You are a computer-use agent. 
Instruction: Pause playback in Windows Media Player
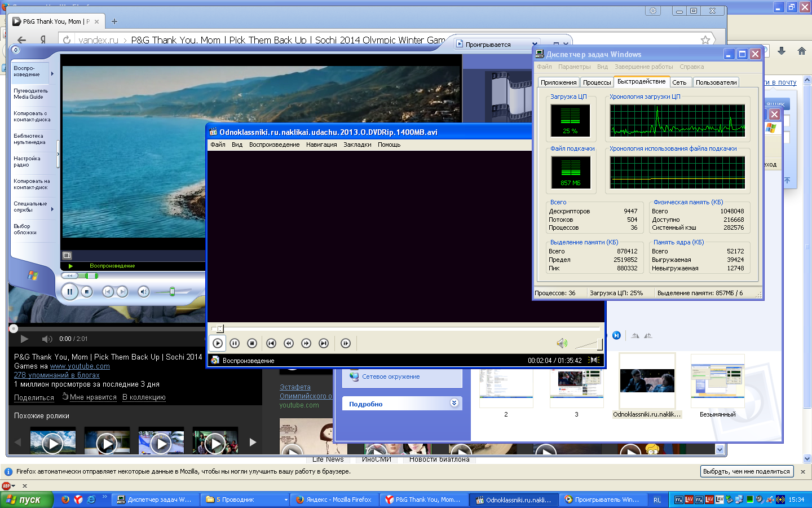pos(69,292)
